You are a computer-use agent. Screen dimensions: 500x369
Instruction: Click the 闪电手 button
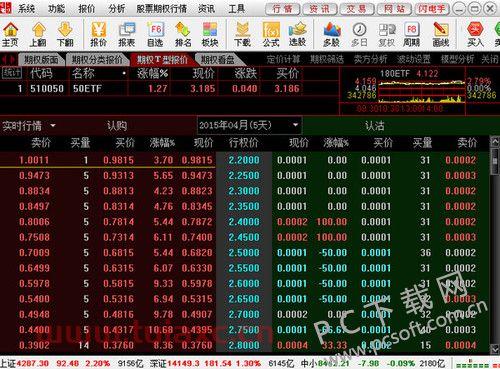(432, 9)
